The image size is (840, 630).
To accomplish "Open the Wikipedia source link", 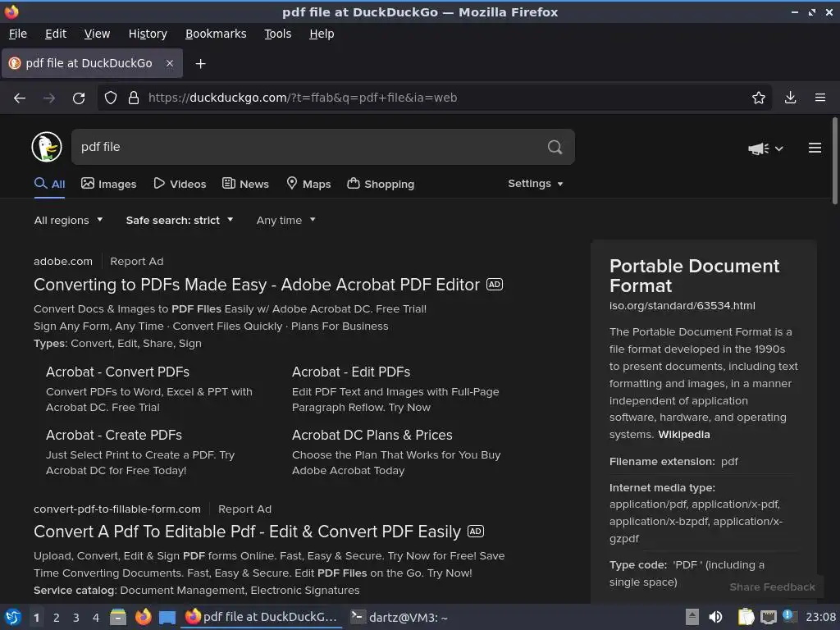I will tap(683, 435).
